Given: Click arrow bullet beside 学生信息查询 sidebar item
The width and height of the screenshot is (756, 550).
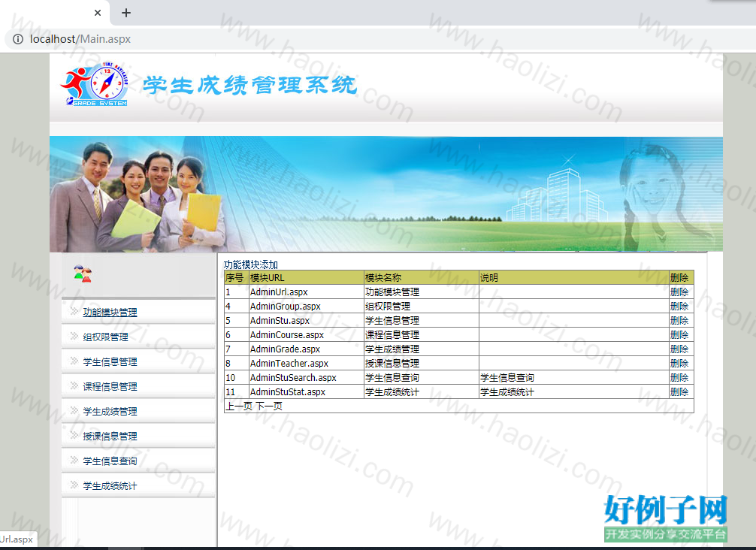Looking at the screenshot, I should click(74, 460).
